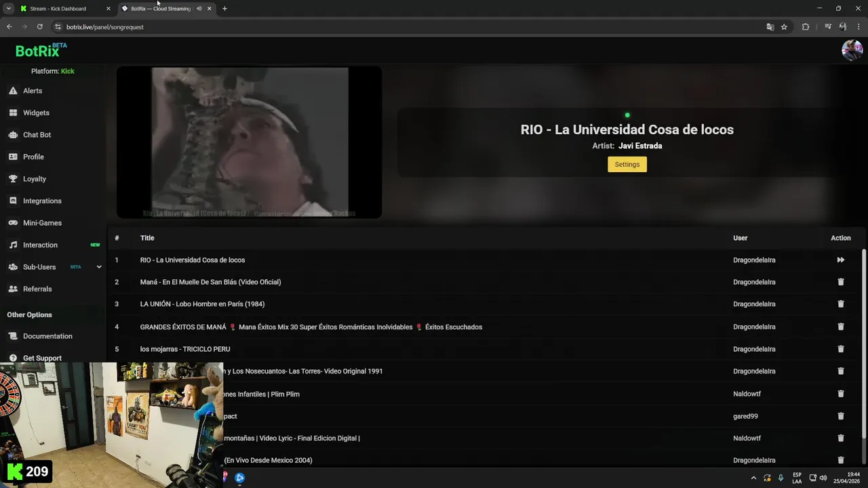Open the BotRix account avatar
This screenshot has width=868, height=488.
coord(852,50)
